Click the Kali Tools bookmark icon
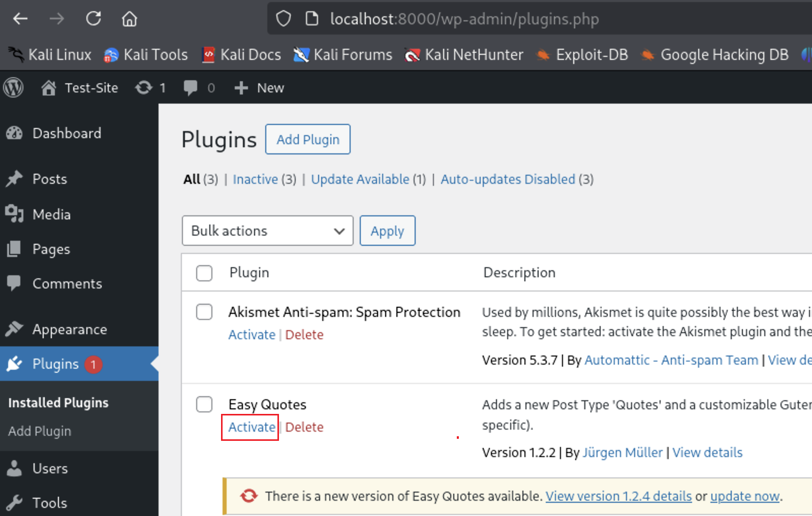 point(111,55)
